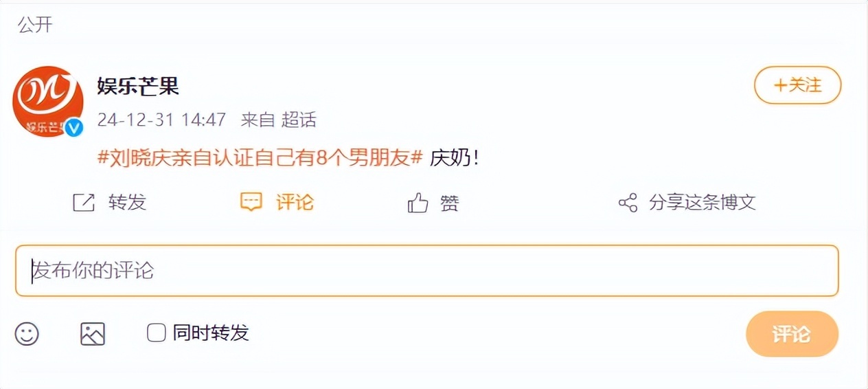The image size is (868, 389).
Task: Click the orange comment speech bubble icon
Action: [x=251, y=202]
